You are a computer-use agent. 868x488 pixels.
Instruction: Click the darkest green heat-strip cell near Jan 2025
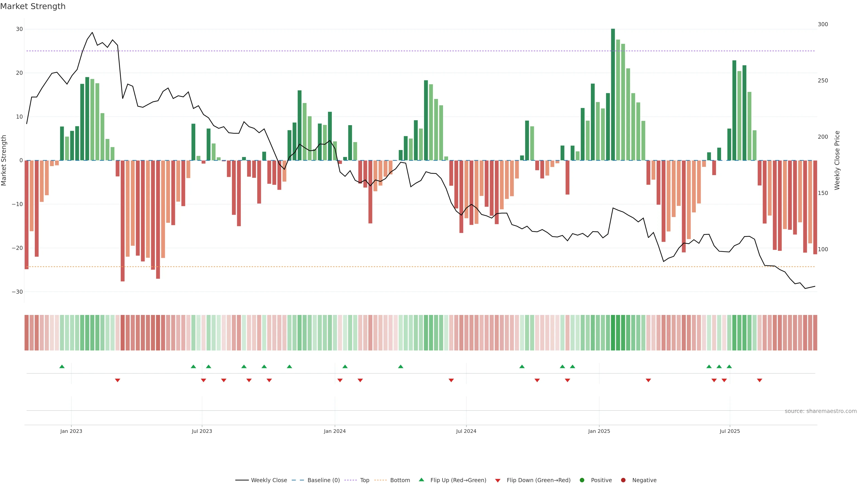(613, 333)
